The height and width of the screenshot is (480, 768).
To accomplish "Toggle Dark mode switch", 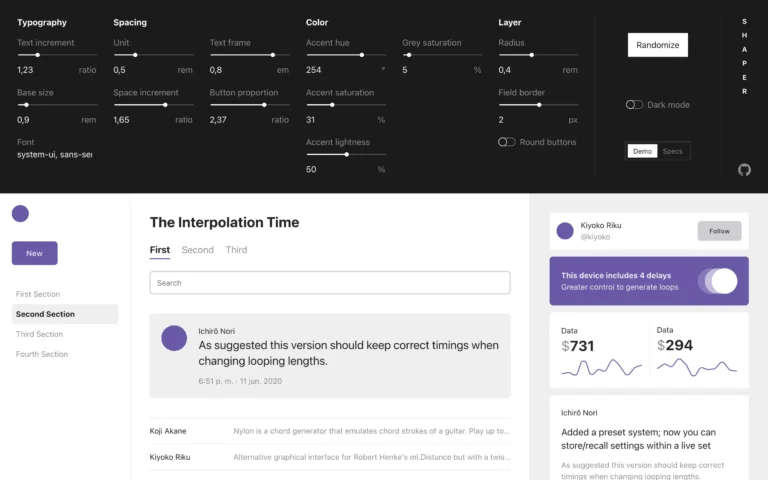I will tap(634, 104).
